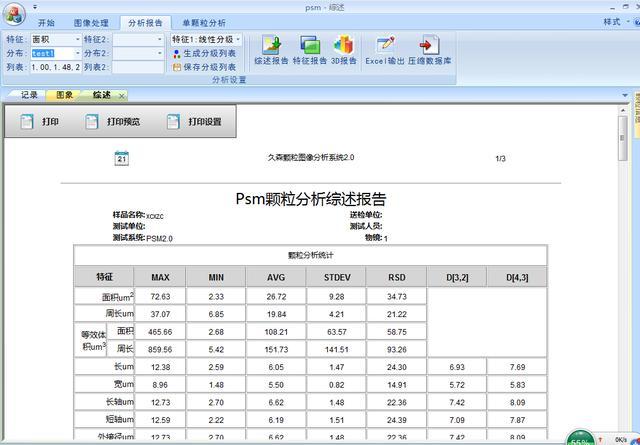640x445 pixels.
Task: Click the 列表 value input field
Action: (56, 67)
